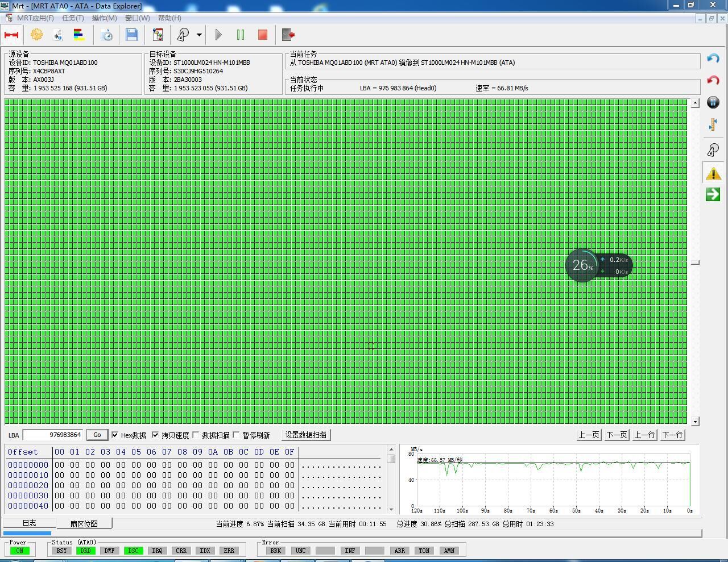The width and height of the screenshot is (728, 562).
Task: Open the 任务(T) menu
Action: pyautogui.click(x=73, y=18)
